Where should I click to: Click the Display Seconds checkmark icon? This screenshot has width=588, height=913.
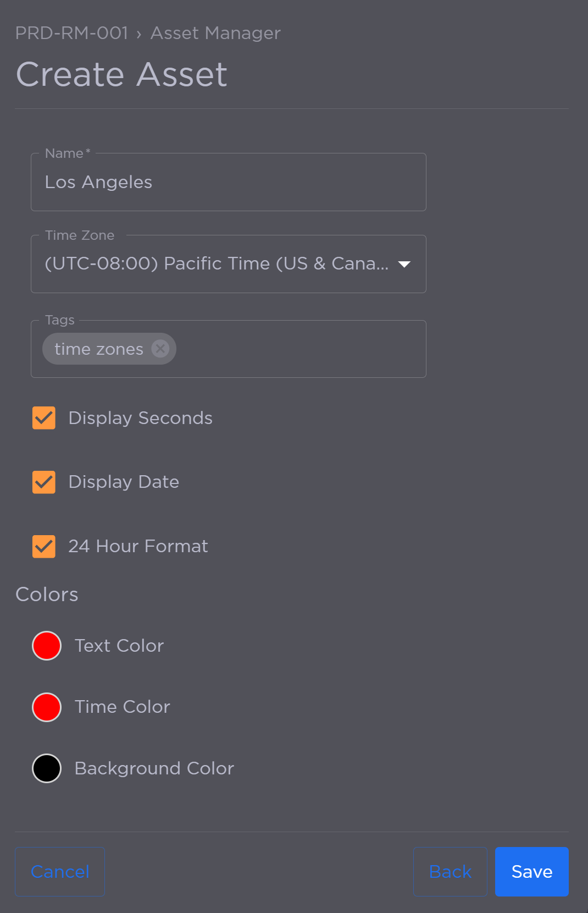[x=43, y=418]
